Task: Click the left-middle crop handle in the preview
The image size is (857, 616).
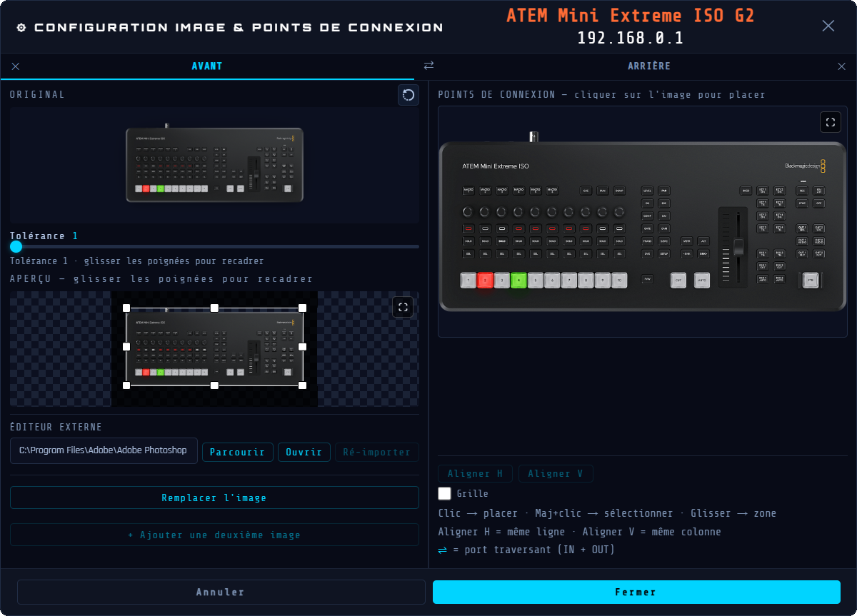Action: (x=126, y=347)
